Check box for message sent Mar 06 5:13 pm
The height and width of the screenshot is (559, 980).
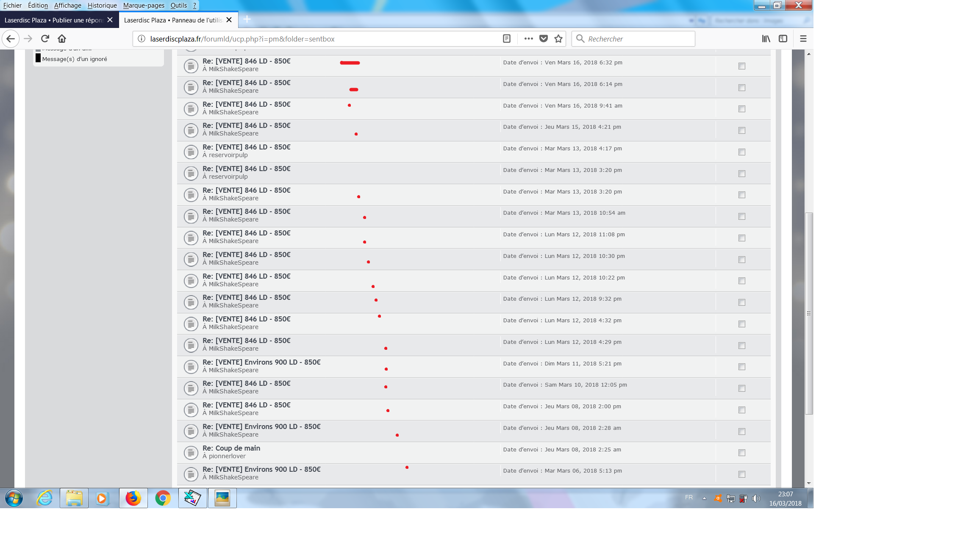(x=741, y=474)
